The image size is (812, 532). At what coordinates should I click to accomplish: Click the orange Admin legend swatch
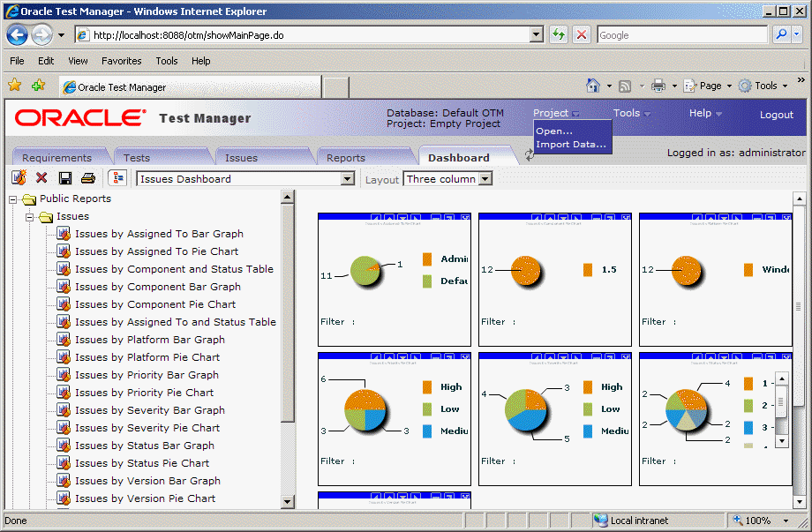[x=427, y=259]
